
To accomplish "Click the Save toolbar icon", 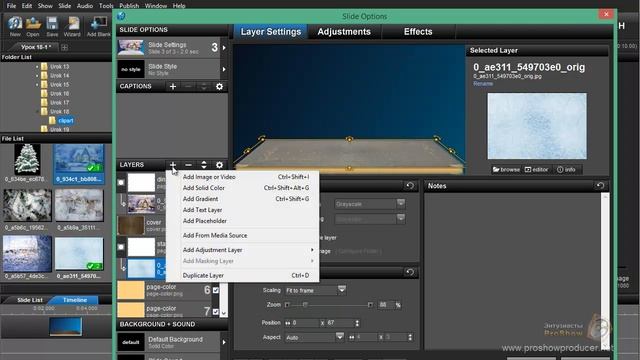I will pyautogui.click(x=52, y=26).
